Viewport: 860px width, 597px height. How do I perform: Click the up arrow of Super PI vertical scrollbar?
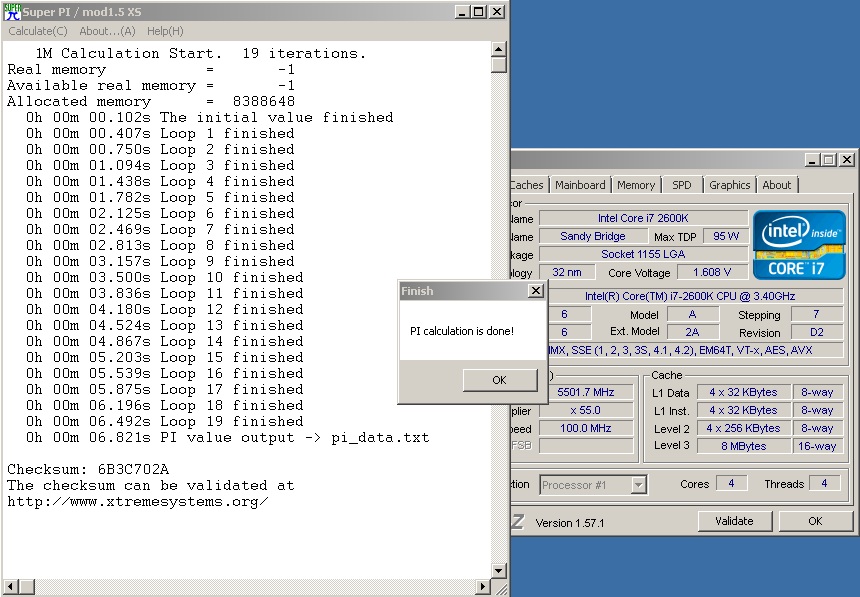498,49
